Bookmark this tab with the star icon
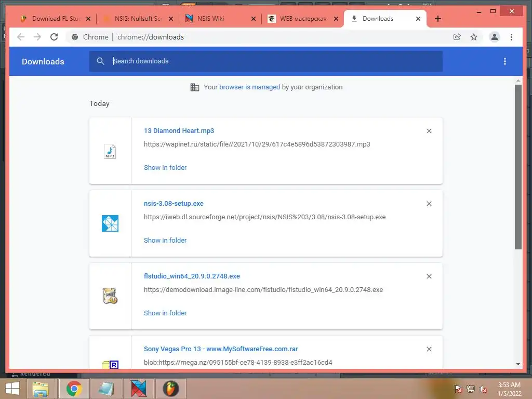 click(x=474, y=37)
